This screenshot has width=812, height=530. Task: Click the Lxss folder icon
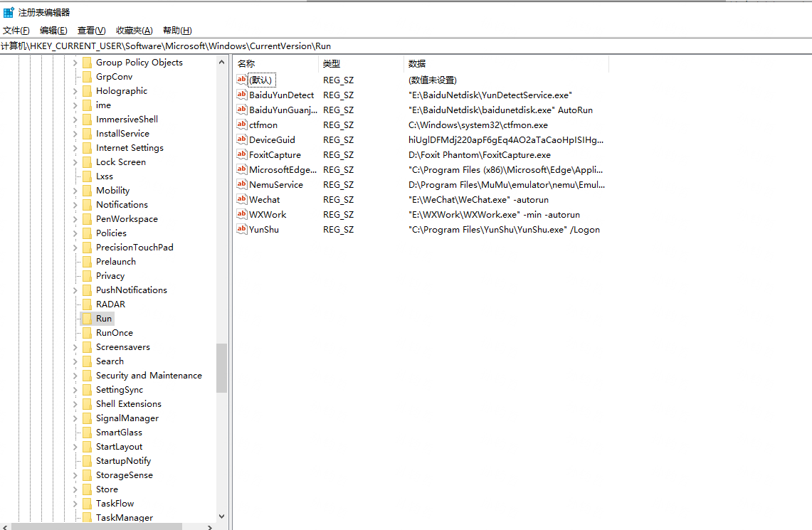[87, 176]
